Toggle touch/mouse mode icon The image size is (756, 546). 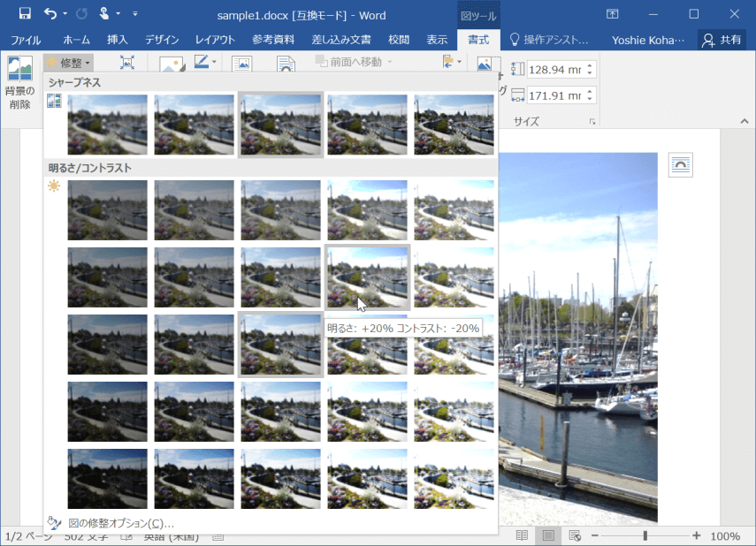click(x=103, y=13)
